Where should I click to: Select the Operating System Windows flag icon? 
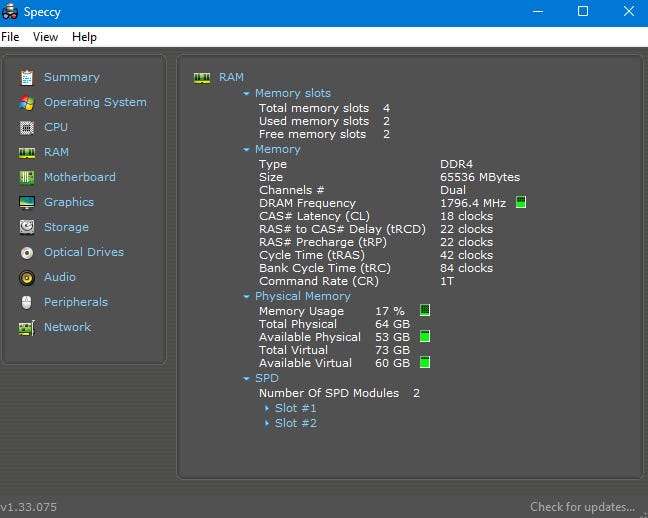tap(26, 102)
